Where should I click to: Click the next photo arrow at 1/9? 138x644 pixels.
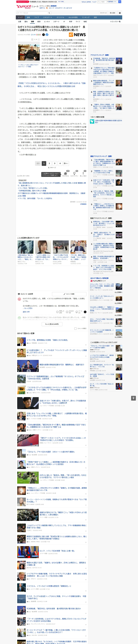[x=39, y=39]
